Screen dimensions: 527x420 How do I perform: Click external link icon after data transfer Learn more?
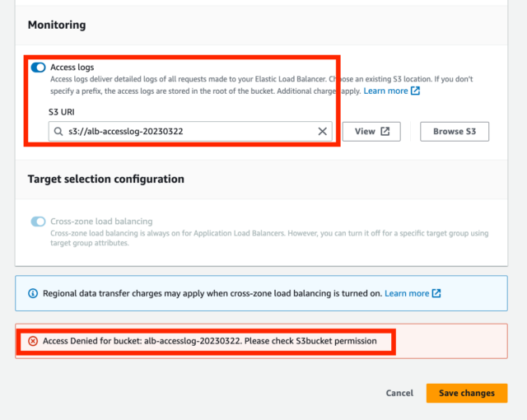tap(436, 293)
